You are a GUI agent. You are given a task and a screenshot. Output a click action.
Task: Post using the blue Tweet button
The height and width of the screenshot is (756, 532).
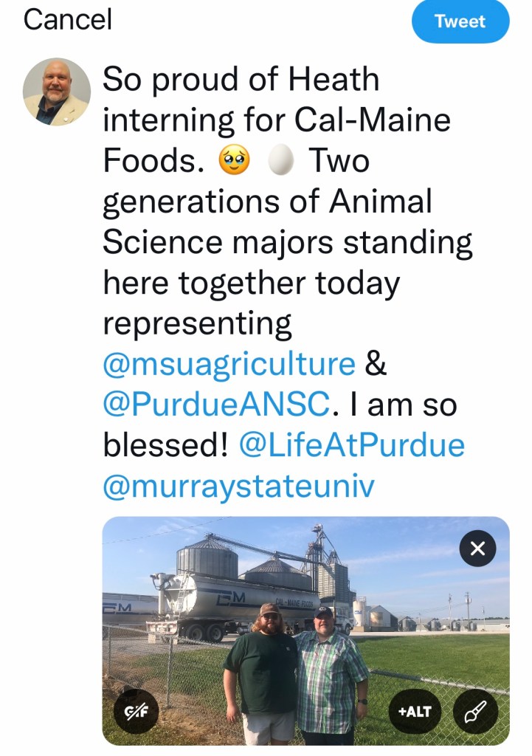460,21
